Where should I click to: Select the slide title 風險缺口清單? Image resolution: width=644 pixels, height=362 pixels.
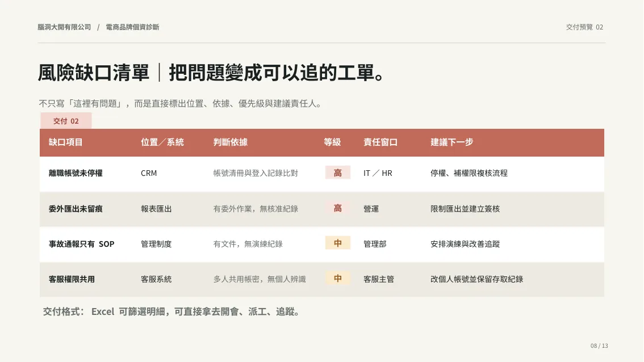[94, 73]
